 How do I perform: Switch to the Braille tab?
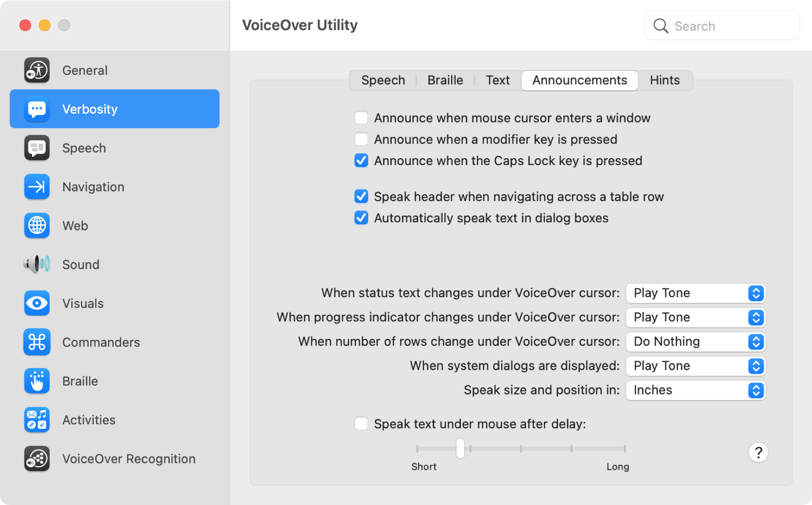point(445,80)
